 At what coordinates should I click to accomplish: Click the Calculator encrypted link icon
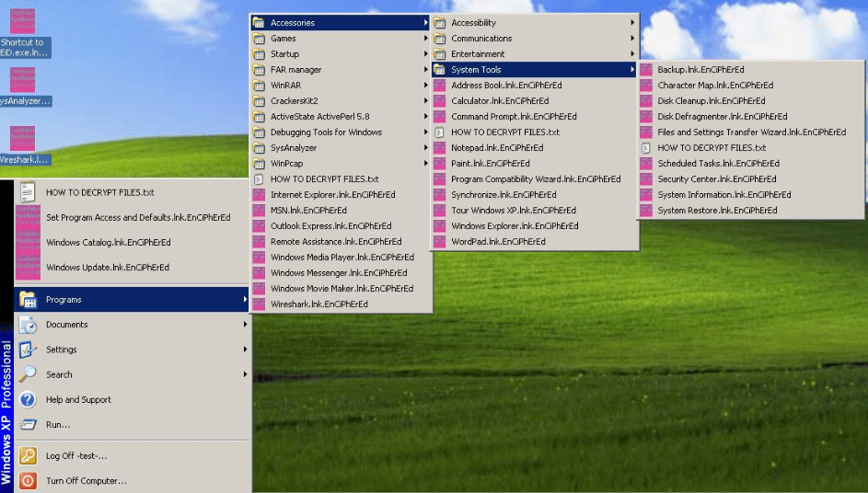pos(440,101)
